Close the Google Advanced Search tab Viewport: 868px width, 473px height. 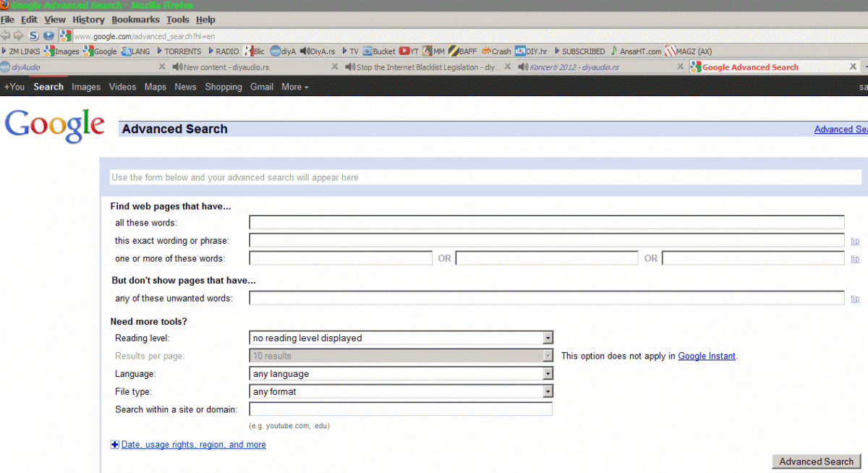coord(854,67)
